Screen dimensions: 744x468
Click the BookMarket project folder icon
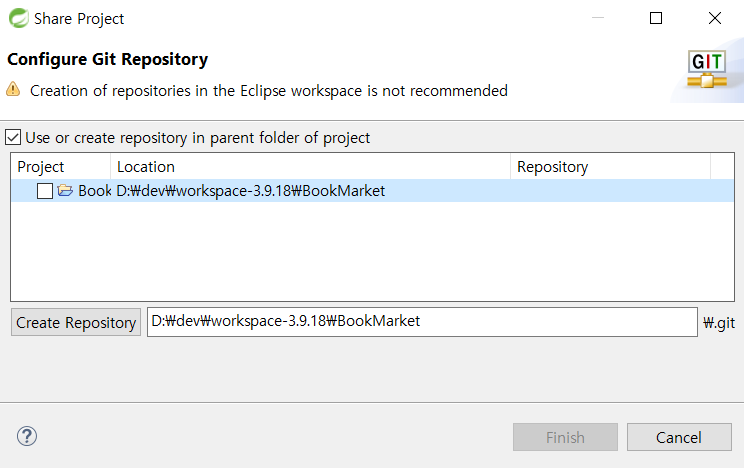click(x=65, y=191)
